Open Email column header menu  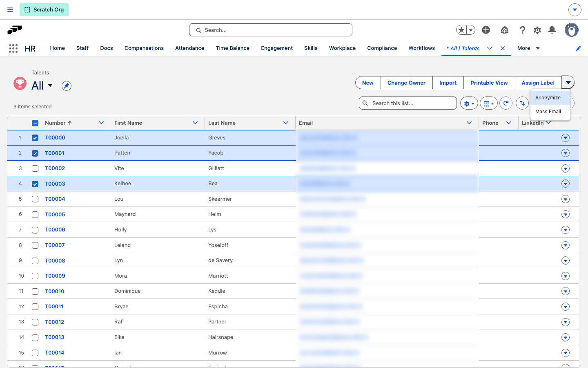[469, 123]
